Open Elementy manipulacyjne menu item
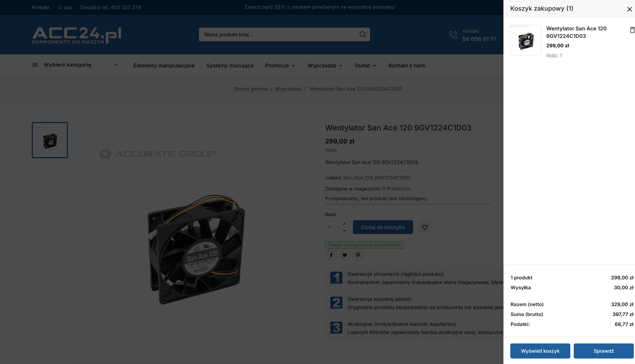This screenshot has width=635, height=364. tap(164, 65)
